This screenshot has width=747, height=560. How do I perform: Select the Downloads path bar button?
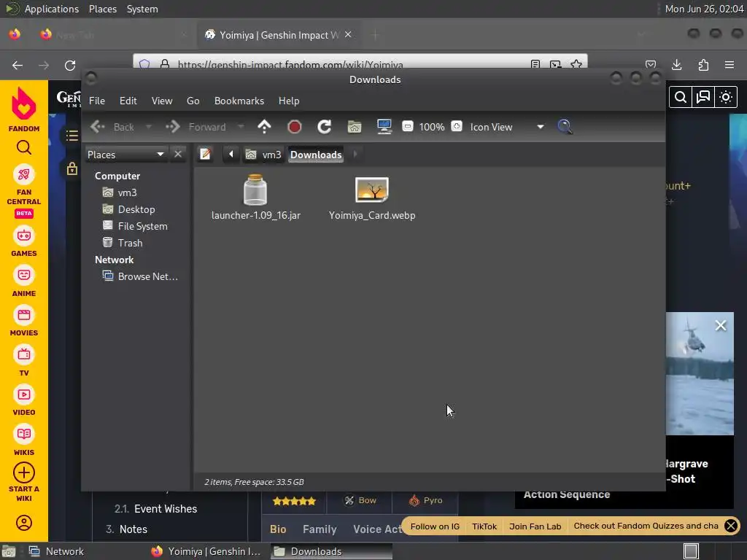point(316,155)
